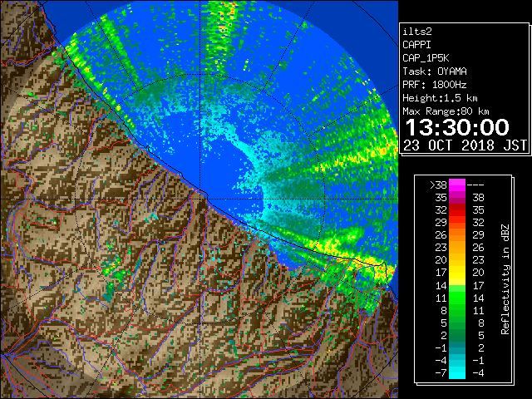Image resolution: width=532 pixels, height=399 pixels.
Task: Click the green 8 dBZ legend color
Action: [457, 310]
